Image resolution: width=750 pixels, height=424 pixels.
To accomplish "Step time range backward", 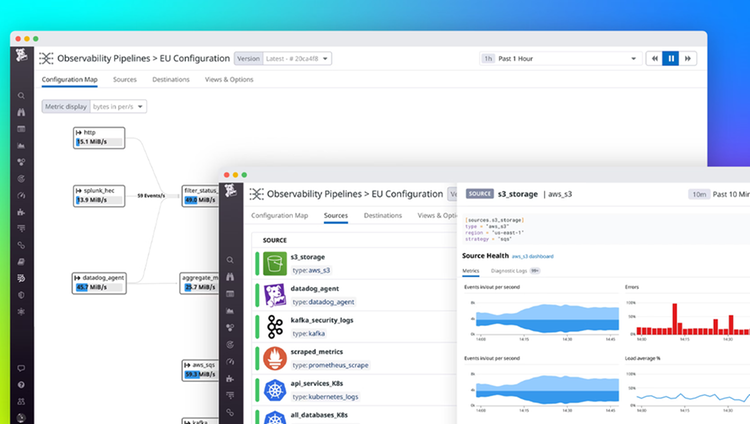I will pyautogui.click(x=654, y=58).
